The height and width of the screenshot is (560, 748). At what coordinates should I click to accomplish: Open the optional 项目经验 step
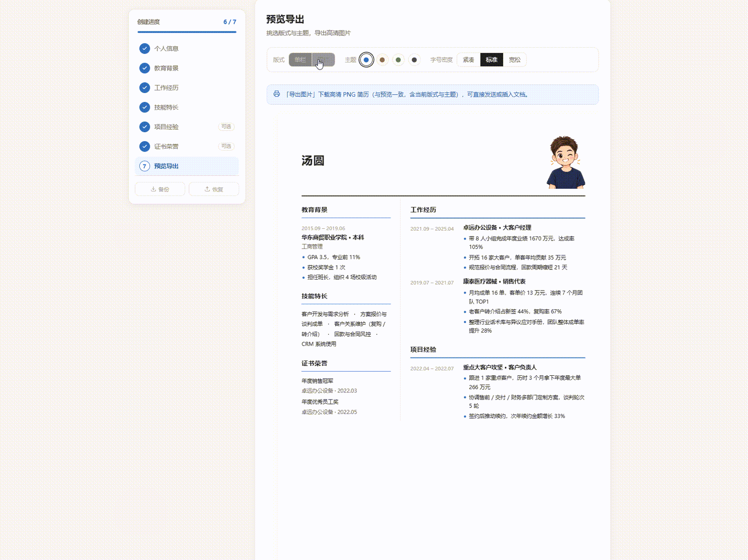coord(187,127)
